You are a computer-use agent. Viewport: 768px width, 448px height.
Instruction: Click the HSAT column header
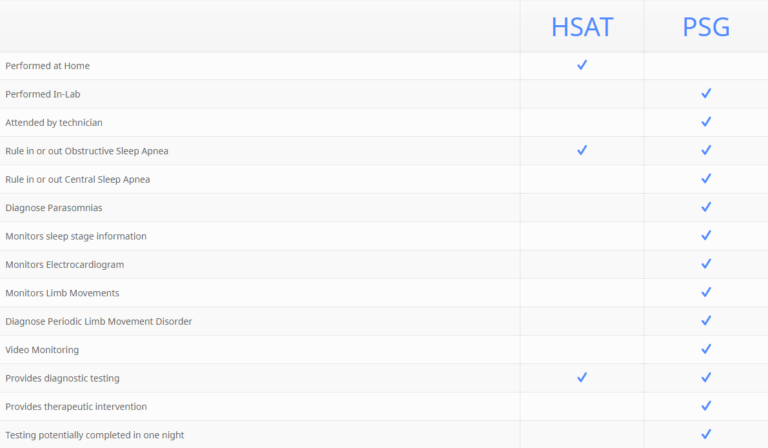coord(581,27)
